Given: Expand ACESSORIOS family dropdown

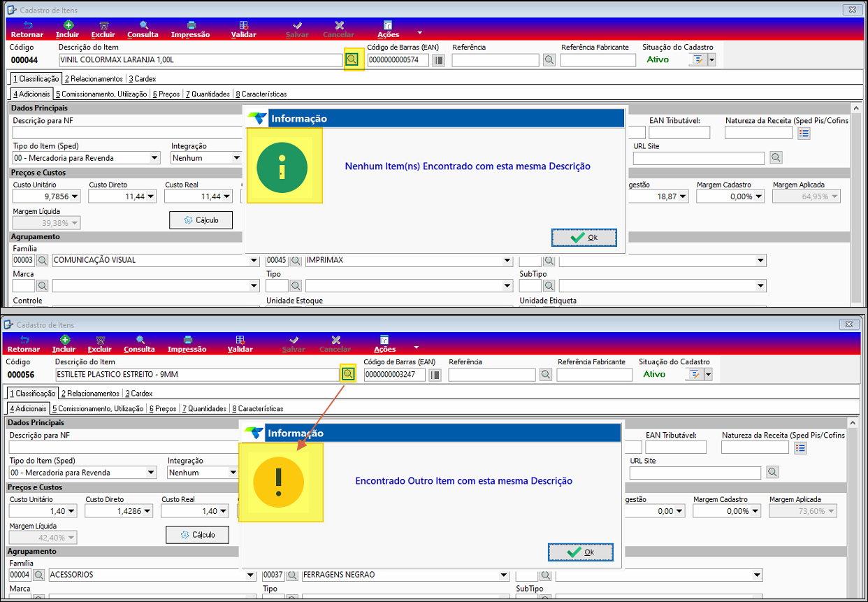Looking at the screenshot, I should (251, 575).
